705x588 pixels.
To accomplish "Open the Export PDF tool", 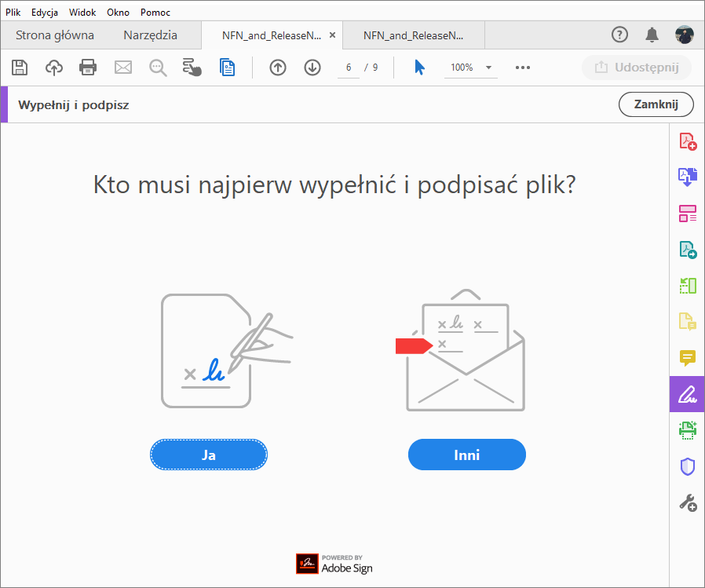I will [x=687, y=250].
